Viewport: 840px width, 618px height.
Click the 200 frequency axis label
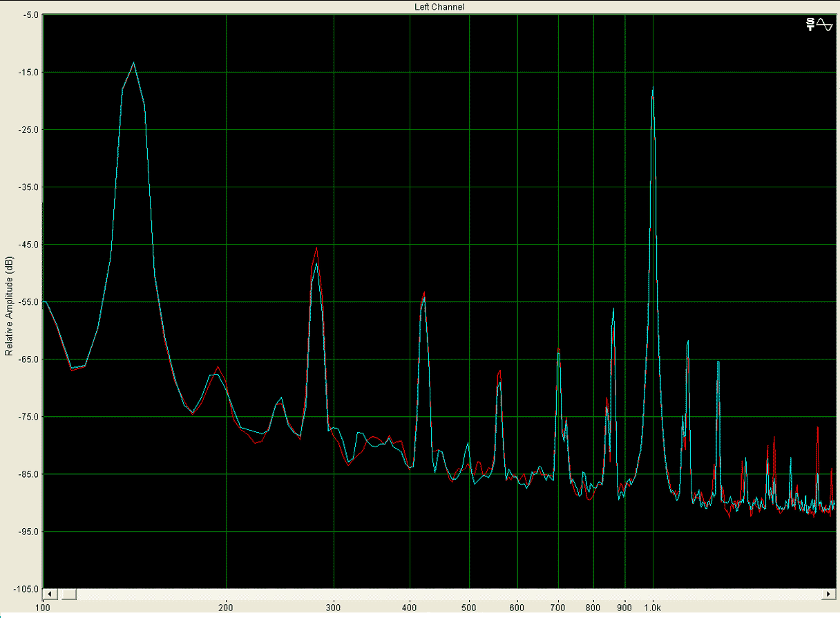226,608
